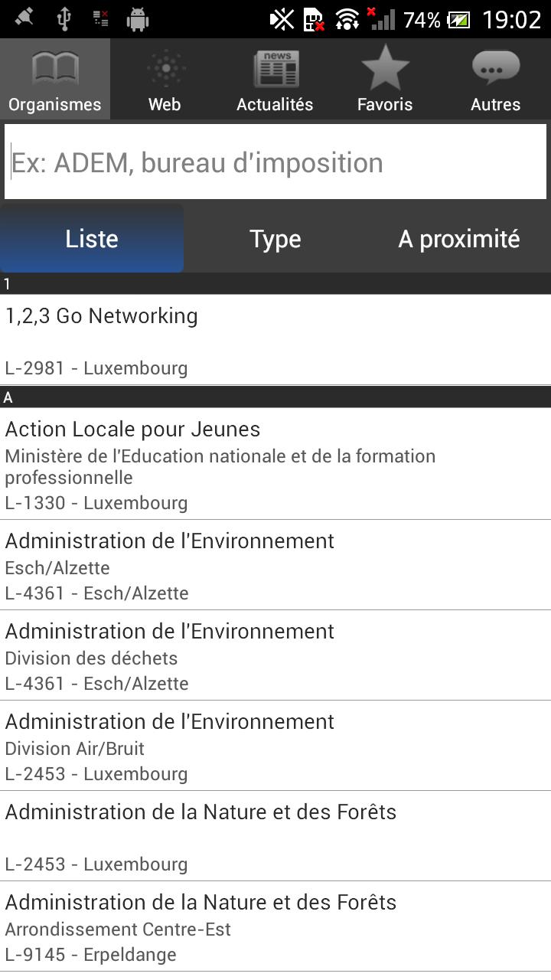Select Administration de l'Environnement Division des déchets
The width and height of the screenshot is (551, 980).
[x=275, y=656]
